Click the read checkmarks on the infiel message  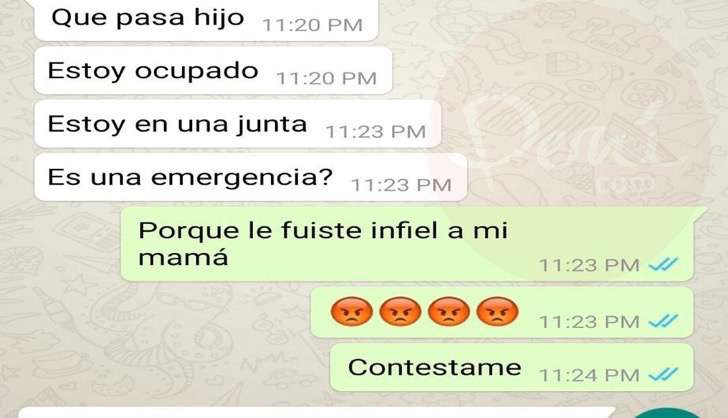coord(663,264)
